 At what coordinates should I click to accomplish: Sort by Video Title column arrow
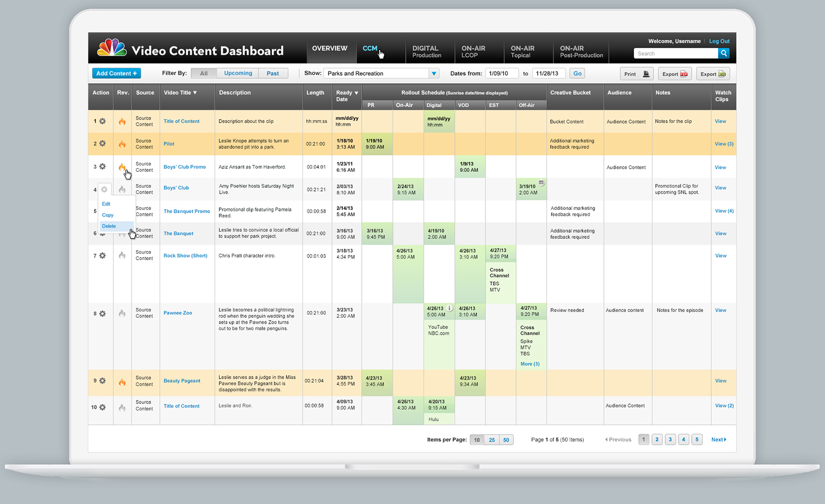click(x=195, y=93)
